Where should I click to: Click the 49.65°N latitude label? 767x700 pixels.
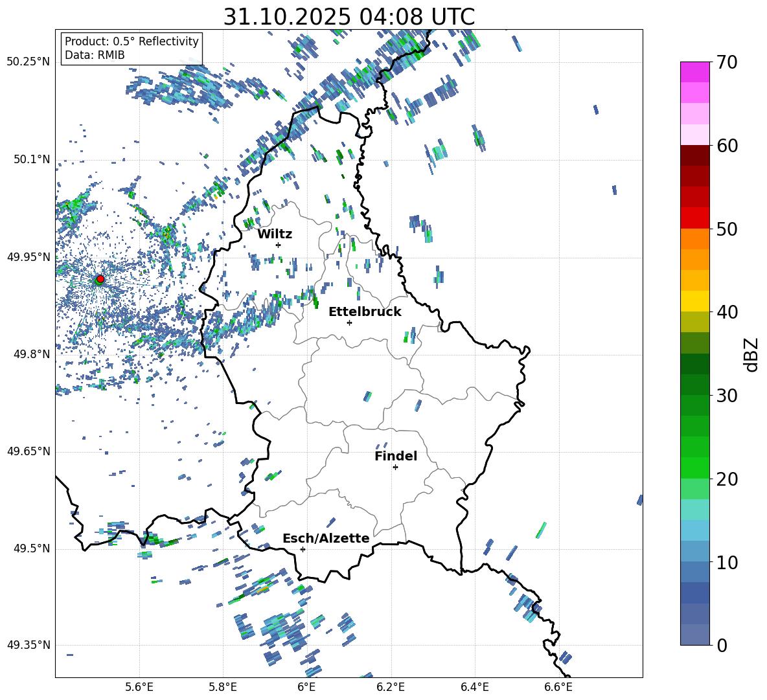point(29,451)
